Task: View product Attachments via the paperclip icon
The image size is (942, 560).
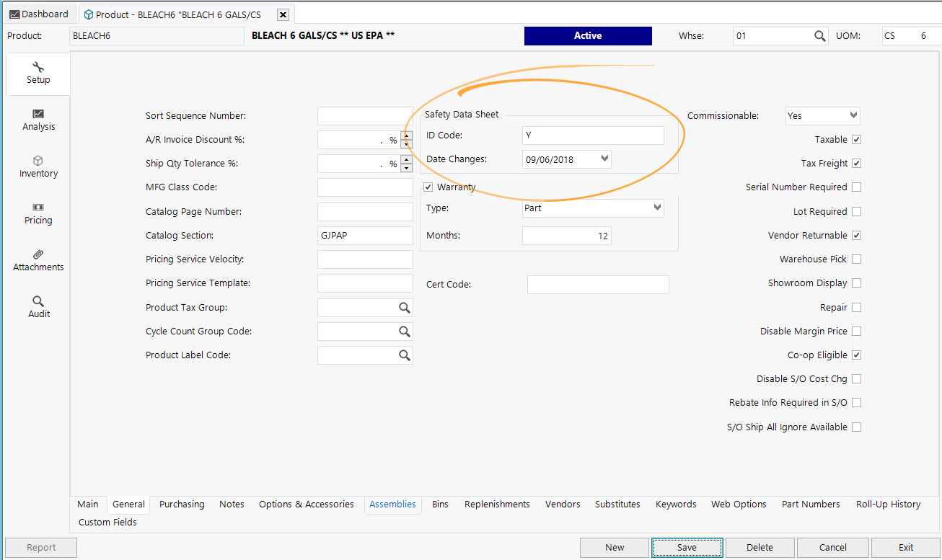Action: pos(38,260)
